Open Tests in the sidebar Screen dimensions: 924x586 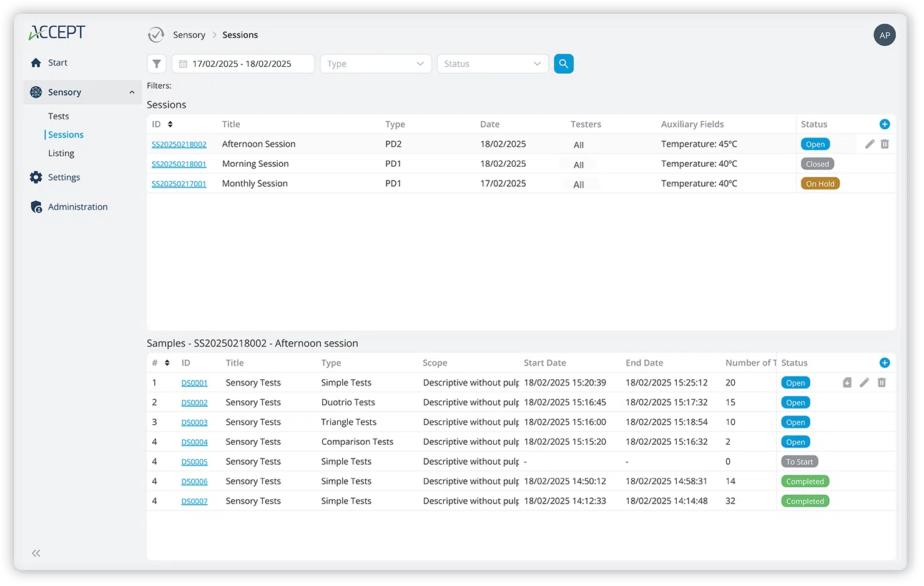point(59,116)
